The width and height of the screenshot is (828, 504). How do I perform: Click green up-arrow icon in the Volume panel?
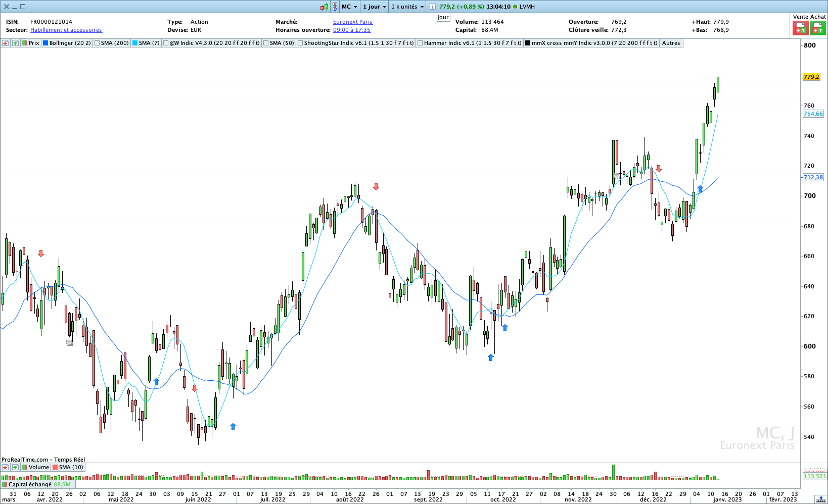coord(15,467)
